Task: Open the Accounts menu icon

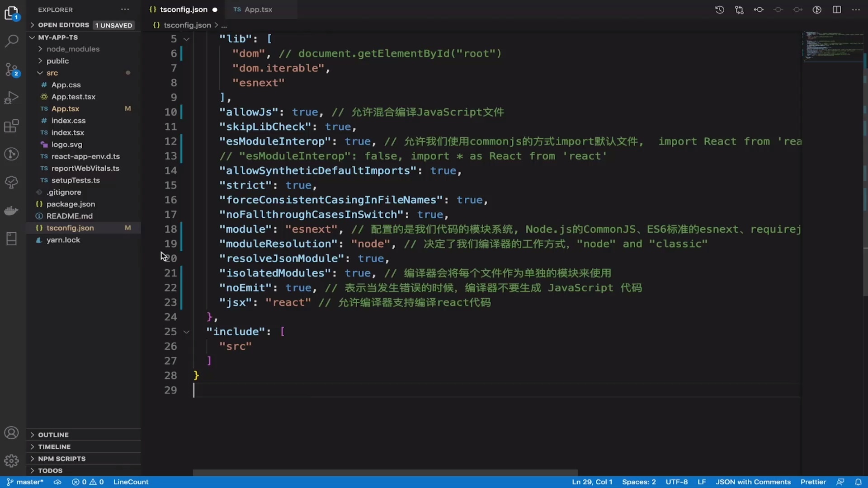Action: 11,433
